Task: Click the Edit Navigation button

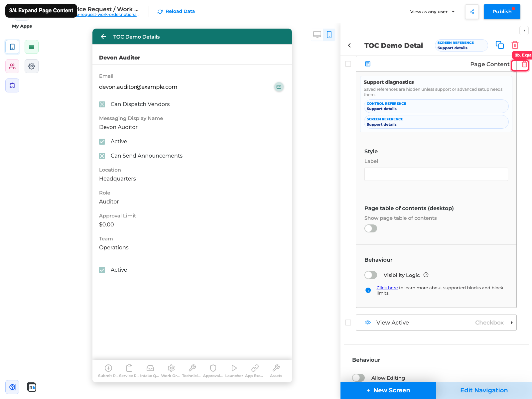Action: [x=484, y=390]
